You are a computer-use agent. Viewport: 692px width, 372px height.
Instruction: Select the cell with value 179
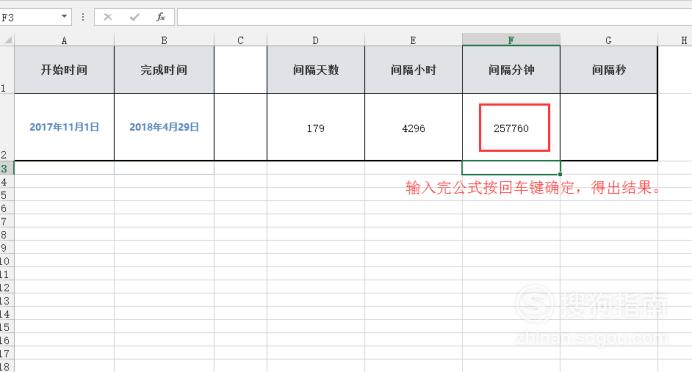(x=316, y=127)
